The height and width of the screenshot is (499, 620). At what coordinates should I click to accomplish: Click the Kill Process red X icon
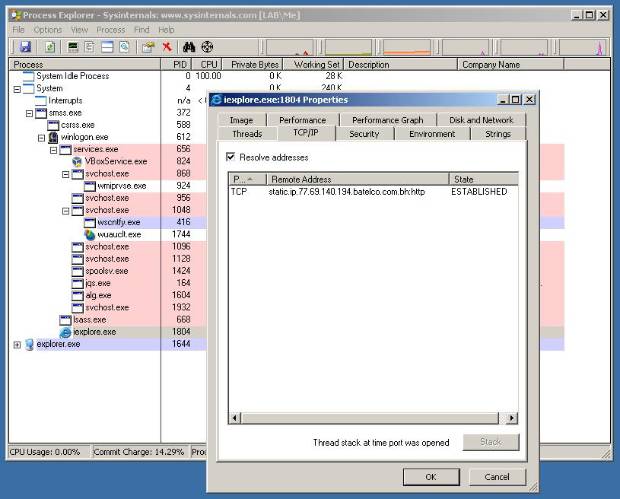(x=167, y=47)
